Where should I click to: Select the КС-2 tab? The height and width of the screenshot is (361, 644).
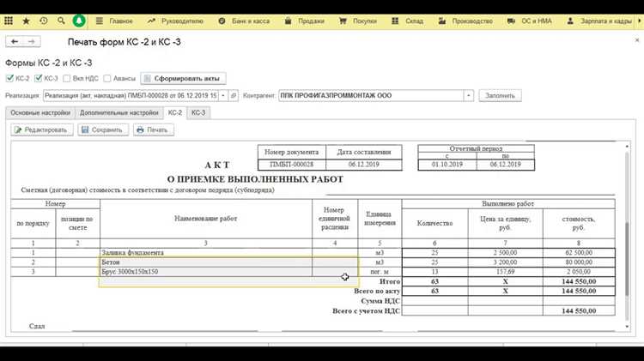[x=175, y=113]
